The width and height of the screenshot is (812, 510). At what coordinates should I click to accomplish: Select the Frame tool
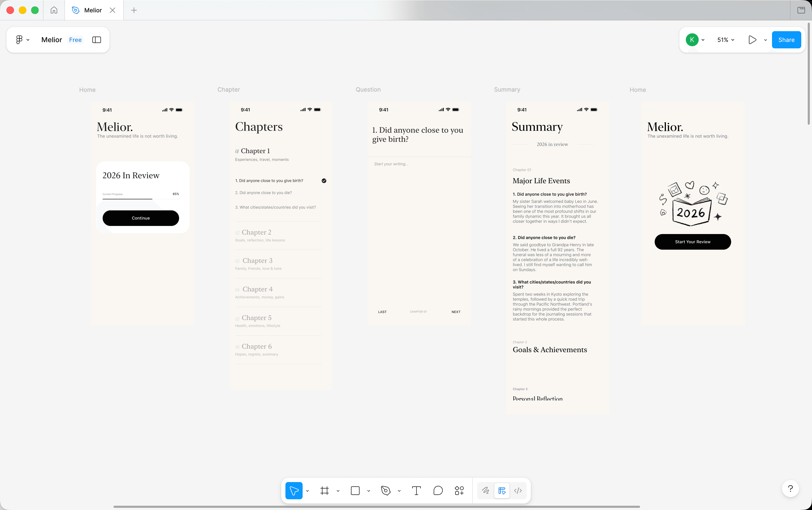[x=324, y=490]
